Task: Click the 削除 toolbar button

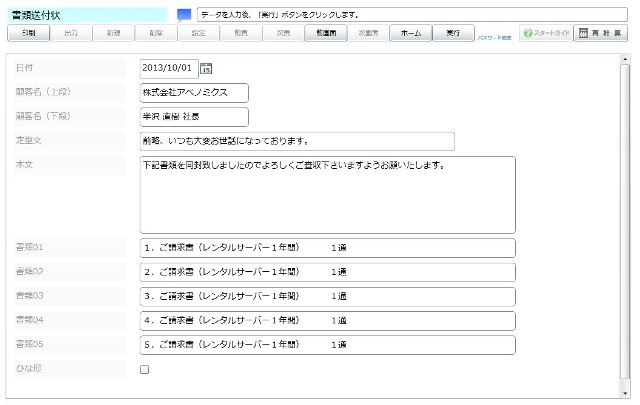Action: tap(155, 33)
